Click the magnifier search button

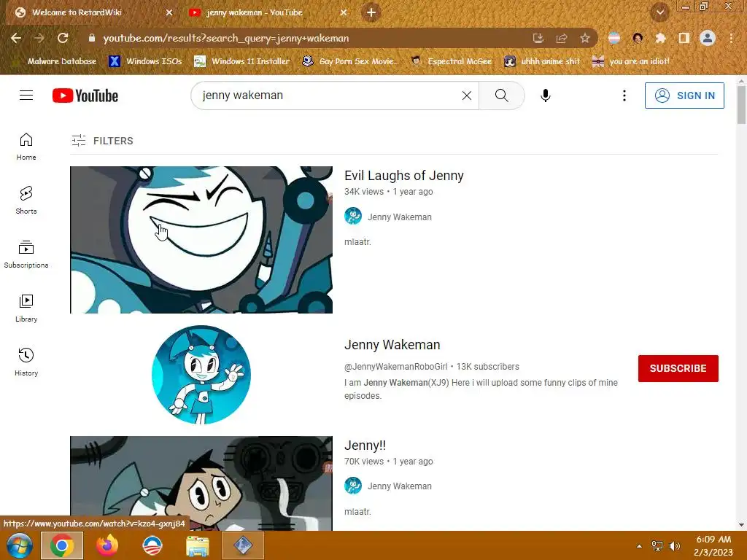(502, 96)
